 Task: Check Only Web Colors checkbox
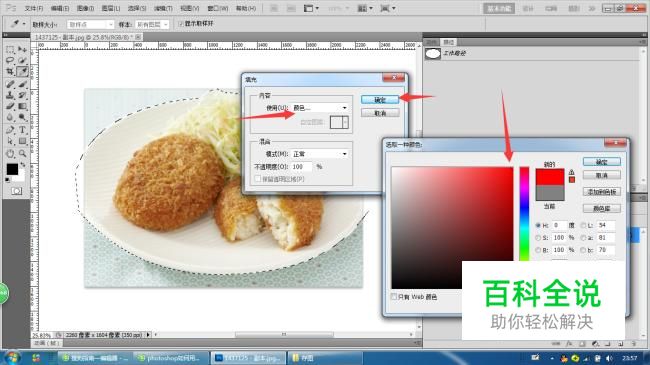pos(394,297)
